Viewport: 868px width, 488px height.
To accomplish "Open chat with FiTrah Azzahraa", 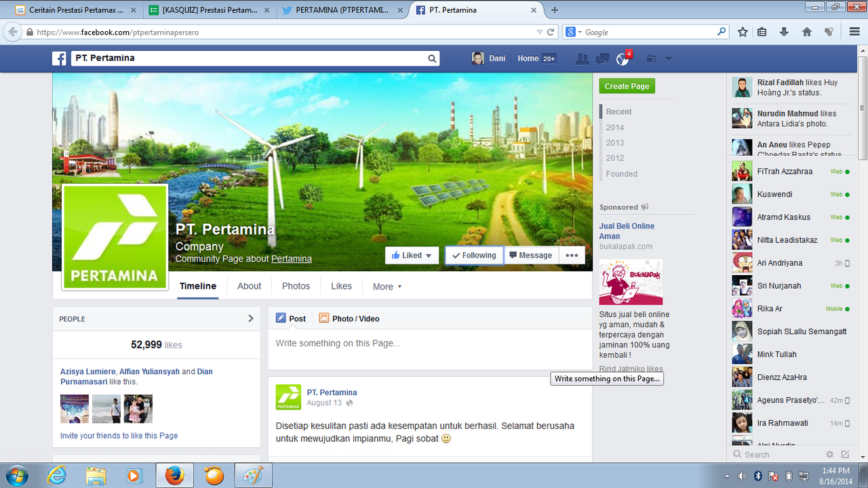I will coord(791,171).
